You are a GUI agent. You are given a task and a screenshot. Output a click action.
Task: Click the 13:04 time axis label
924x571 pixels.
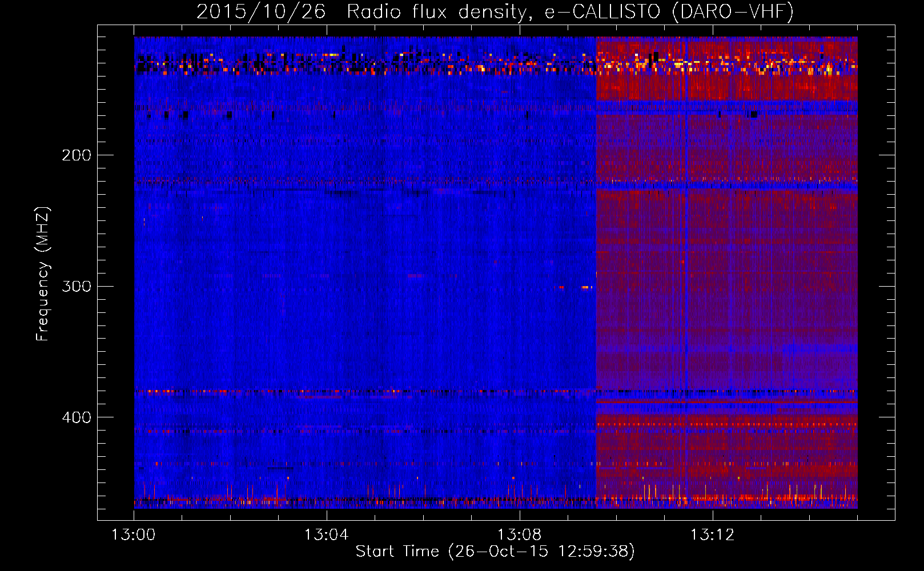coord(326,535)
